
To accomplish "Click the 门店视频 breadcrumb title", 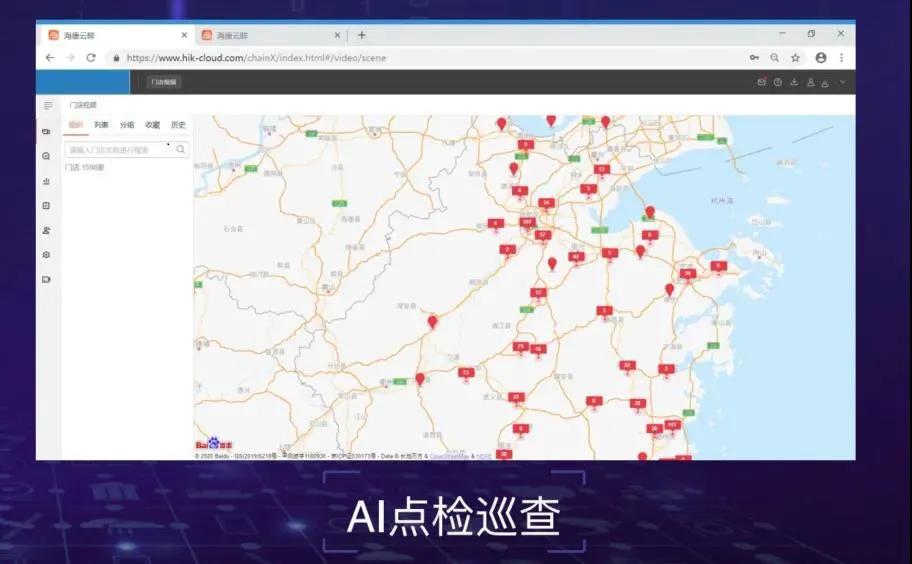I will point(83,105).
